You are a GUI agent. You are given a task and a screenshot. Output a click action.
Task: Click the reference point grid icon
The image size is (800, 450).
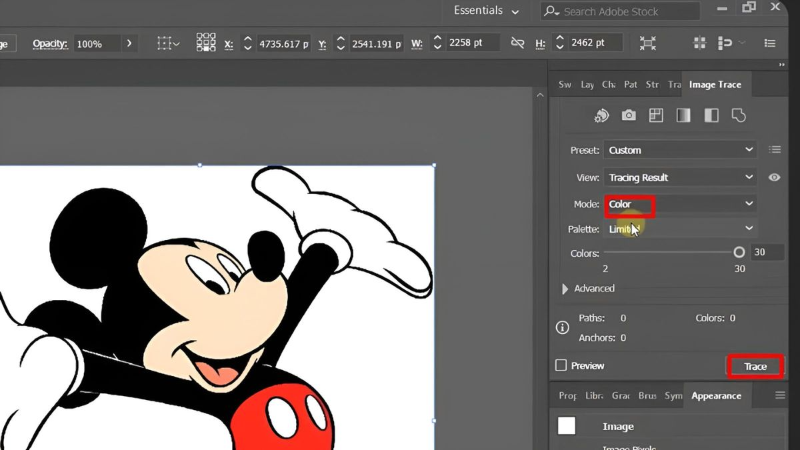206,43
